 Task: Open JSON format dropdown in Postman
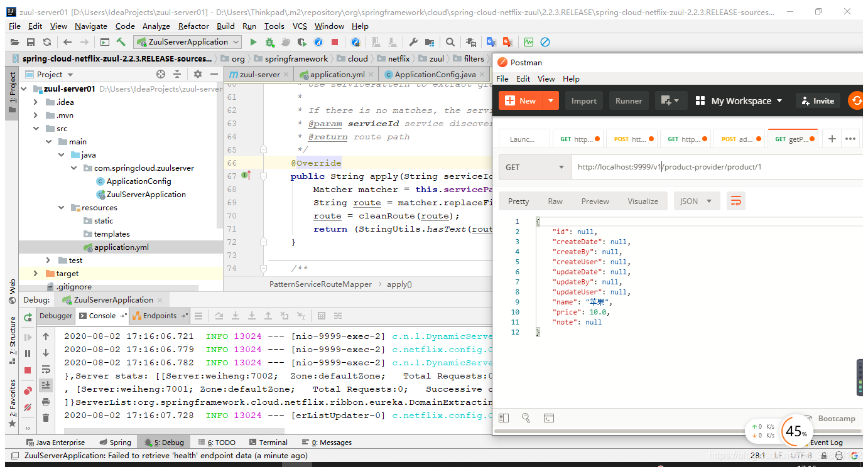[x=697, y=201]
